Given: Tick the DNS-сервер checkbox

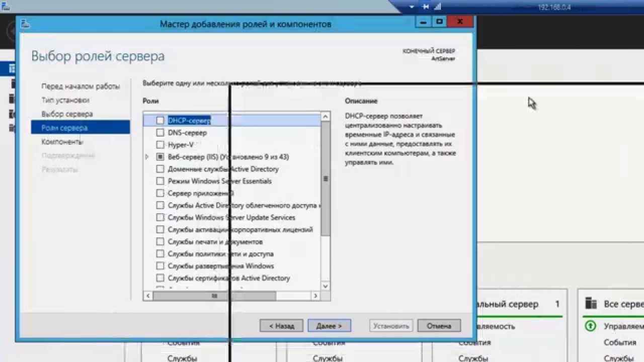Looking at the screenshot, I should [x=160, y=133].
